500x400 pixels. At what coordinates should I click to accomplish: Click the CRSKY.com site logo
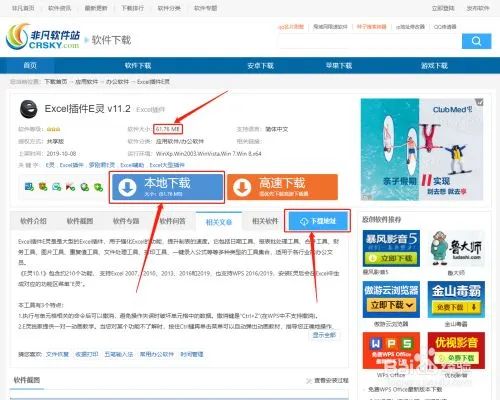(x=43, y=37)
